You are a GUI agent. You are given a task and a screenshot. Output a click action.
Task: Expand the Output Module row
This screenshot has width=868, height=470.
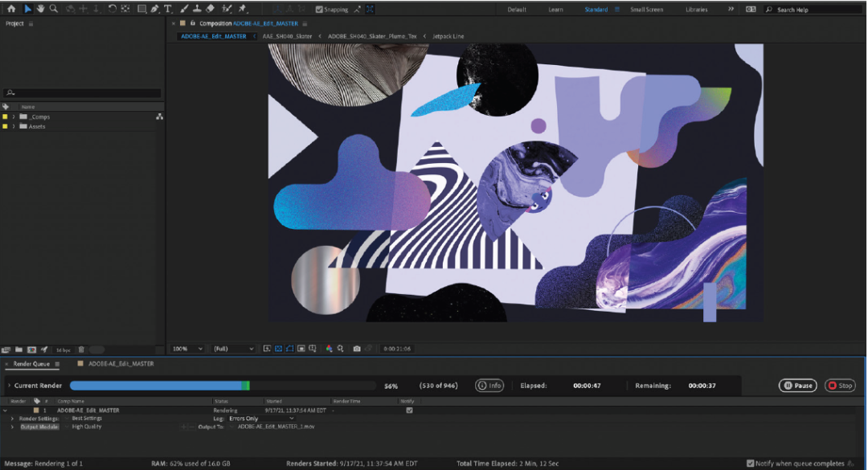pos(12,427)
